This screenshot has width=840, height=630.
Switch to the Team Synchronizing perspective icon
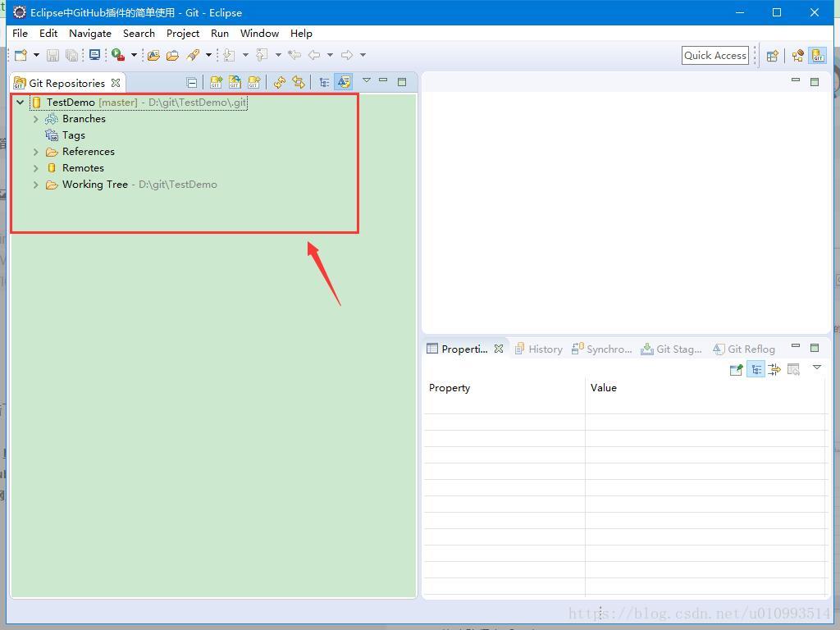797,56
